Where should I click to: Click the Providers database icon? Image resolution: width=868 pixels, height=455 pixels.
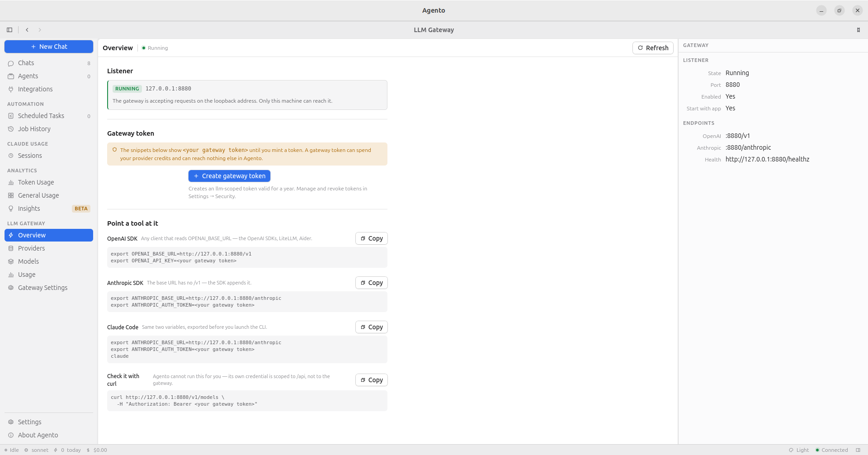coord(11,248)
